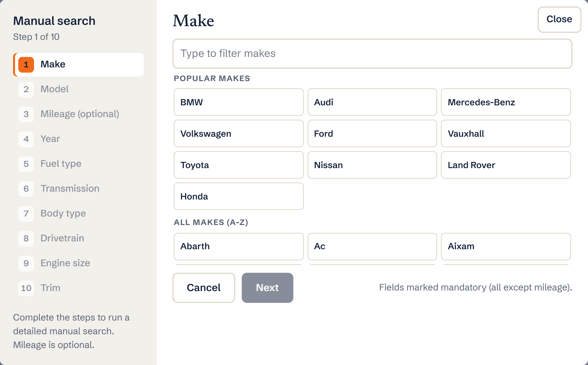Select the Drivetrain step

(x=78, y=238)
